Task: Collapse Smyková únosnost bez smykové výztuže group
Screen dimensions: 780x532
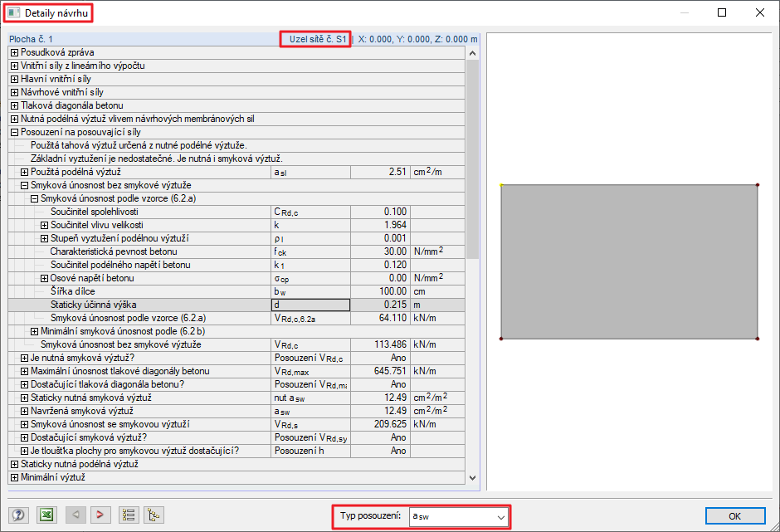Action: 24,185
